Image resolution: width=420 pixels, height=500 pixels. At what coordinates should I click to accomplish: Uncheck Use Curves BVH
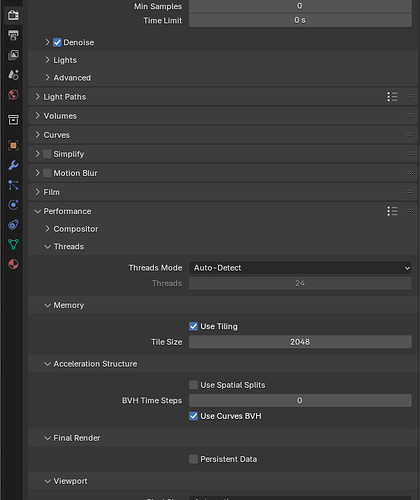point(193,416)
